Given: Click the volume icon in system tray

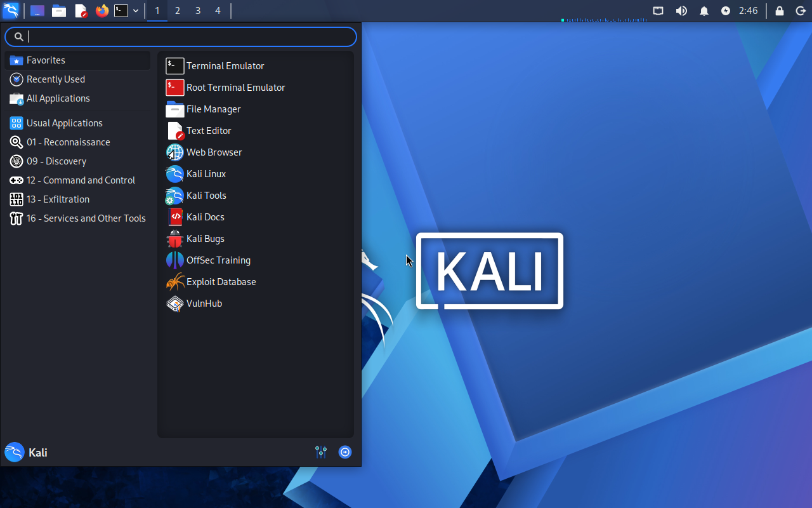Looking at the screenshot, I should pyautogui.click(x=681, y=11).
